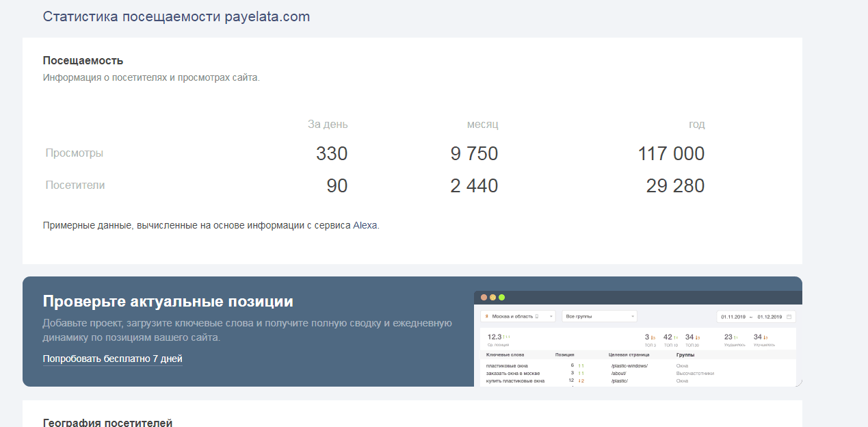Click the green dot in the preview window
This screenshot has height=427, width=868.
pos(501,298)
